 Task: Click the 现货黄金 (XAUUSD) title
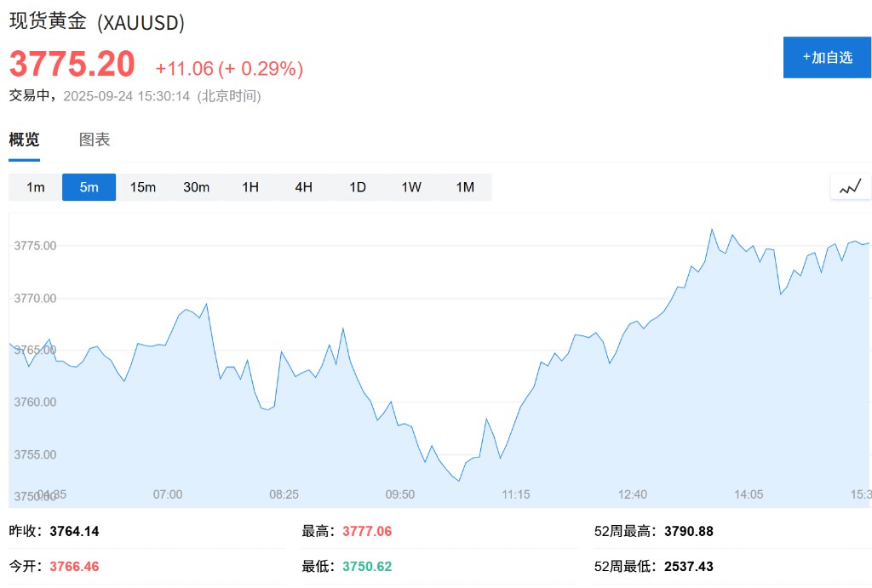[97, 23]
